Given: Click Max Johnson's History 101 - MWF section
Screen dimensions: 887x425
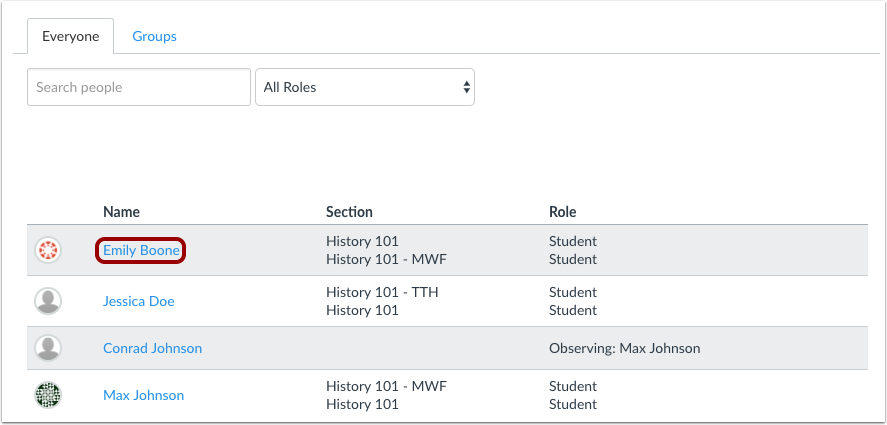Looking at the screenshot, I should pos(386,386).
